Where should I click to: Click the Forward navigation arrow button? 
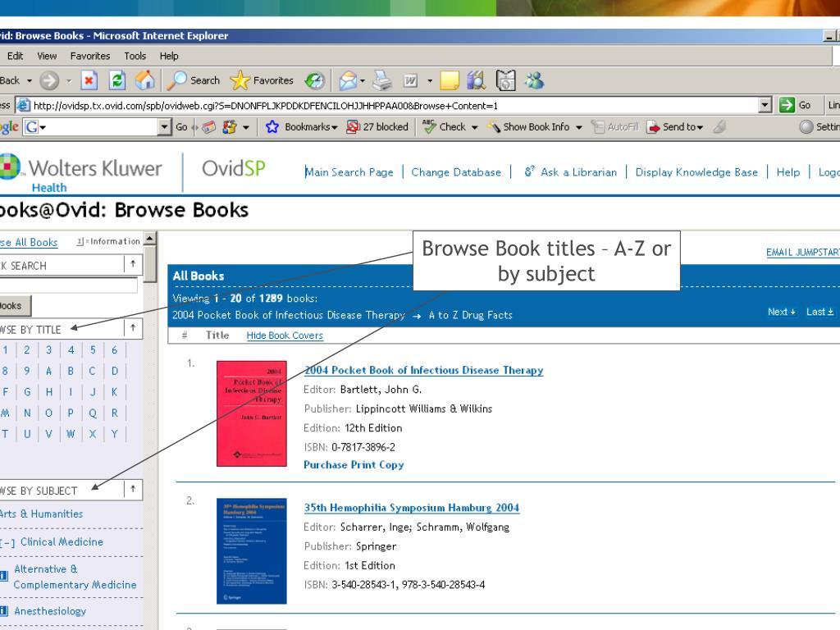point(49,81)
